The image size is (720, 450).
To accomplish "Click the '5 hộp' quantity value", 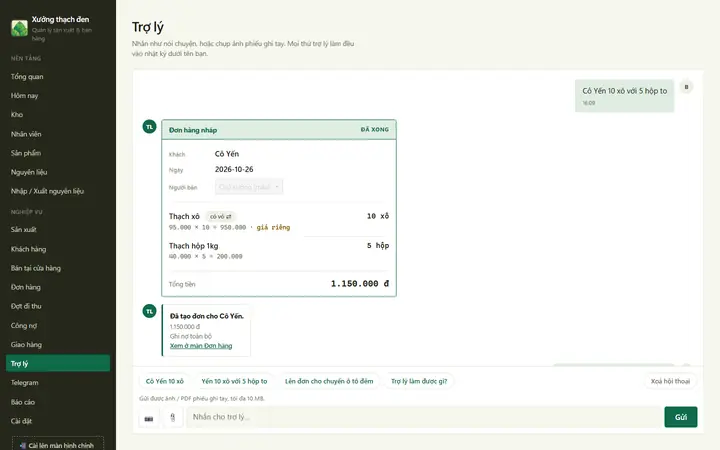I will click(x=378, y=246).
